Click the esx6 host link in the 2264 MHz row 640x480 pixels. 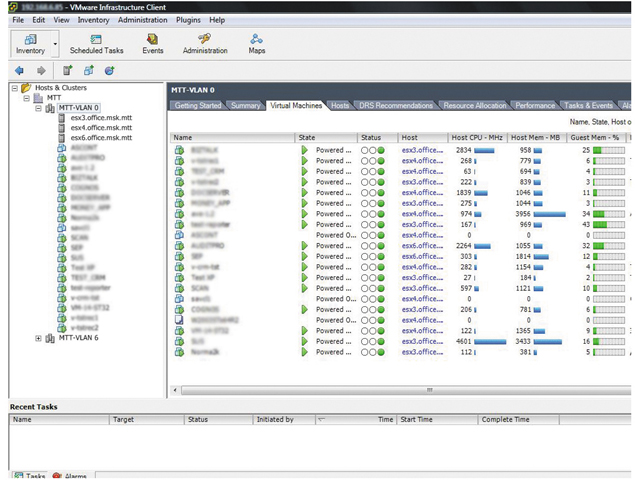coord(422,246)
